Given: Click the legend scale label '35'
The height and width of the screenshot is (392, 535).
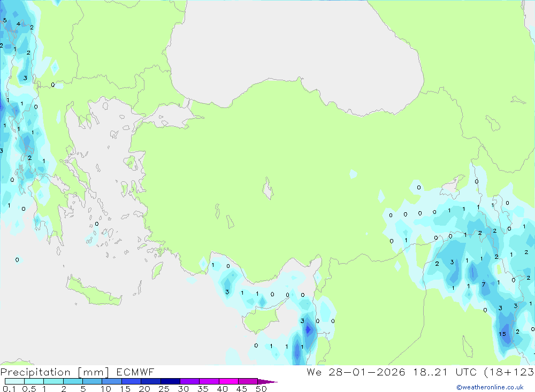Looking at the screenshot, I should tap(203, 389).
